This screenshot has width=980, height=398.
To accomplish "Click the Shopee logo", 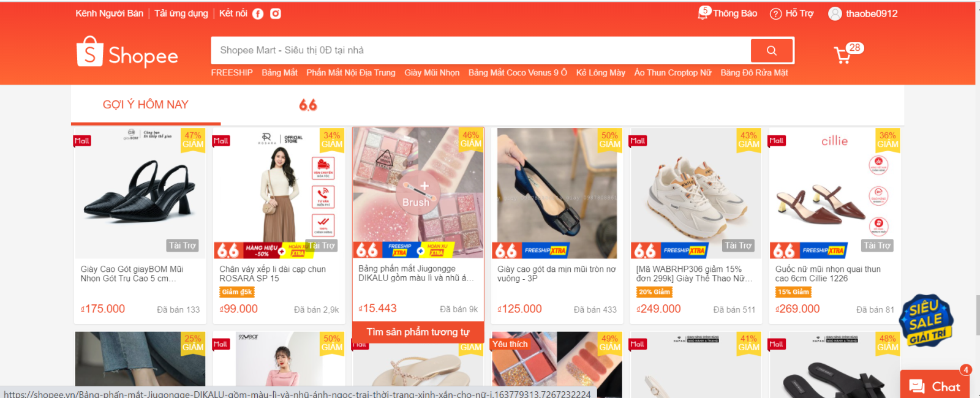I will (127, 52).
